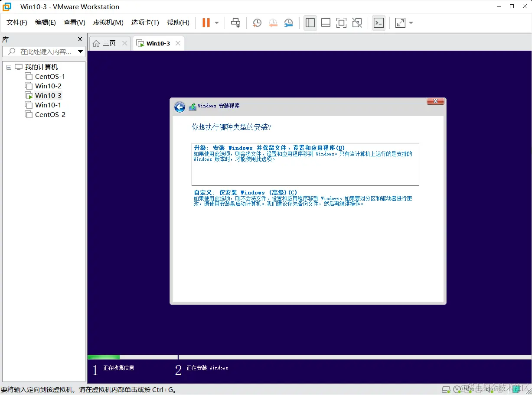Screen dimensions: 532x395
Task: Choose 升级: 安装 Windows 并保留文件 option
Action: [x=305, y=164]
